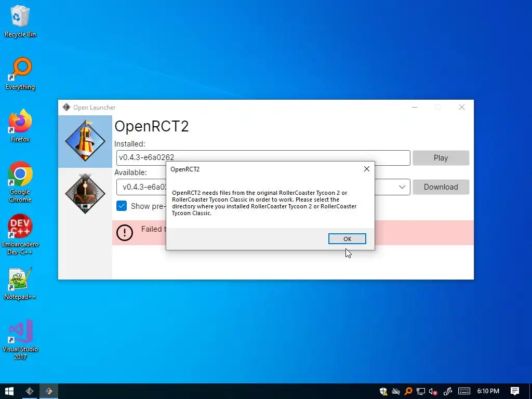Click the Show desktop sliver at taskbar end
This screenshot has height=399, width=532.
(530, 391)
